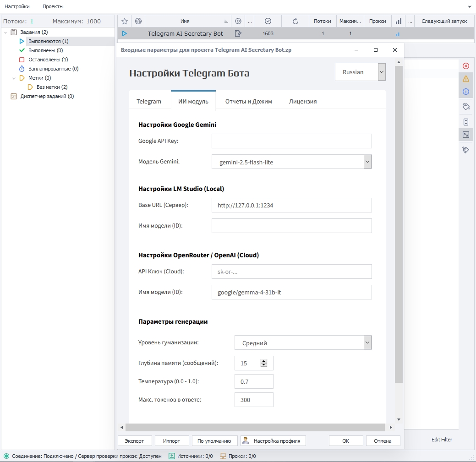
Task: Open the Уровень гуманизации dropdown
Action: point(367,342)
